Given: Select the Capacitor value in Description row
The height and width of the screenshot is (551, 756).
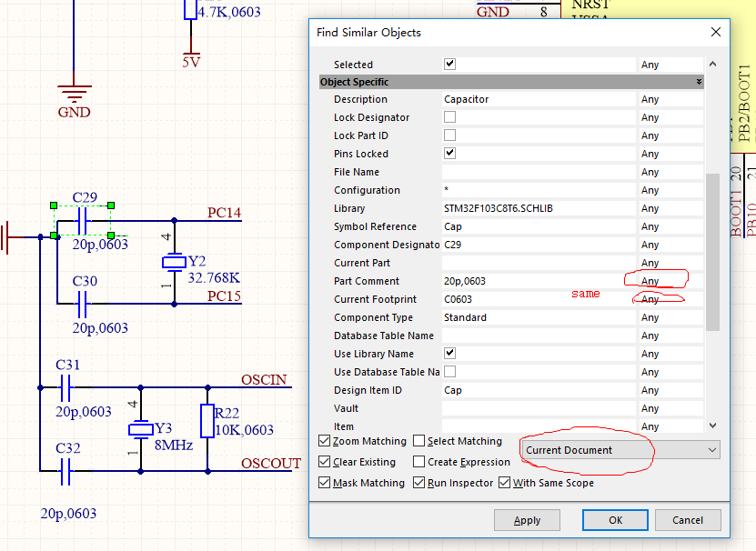Looking at the screenshot, I should pyautogui.click(x=539, y=99).
